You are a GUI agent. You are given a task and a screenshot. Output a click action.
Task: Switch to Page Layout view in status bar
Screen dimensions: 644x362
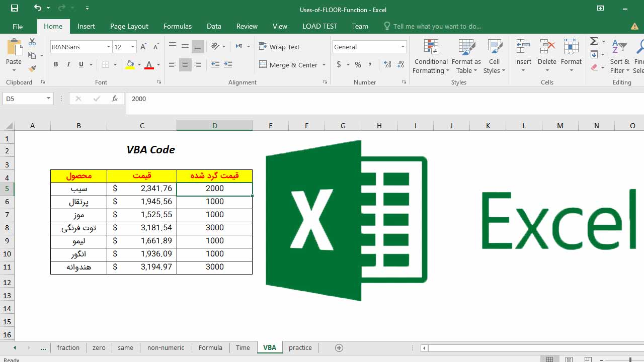click(x=569, y=359)
